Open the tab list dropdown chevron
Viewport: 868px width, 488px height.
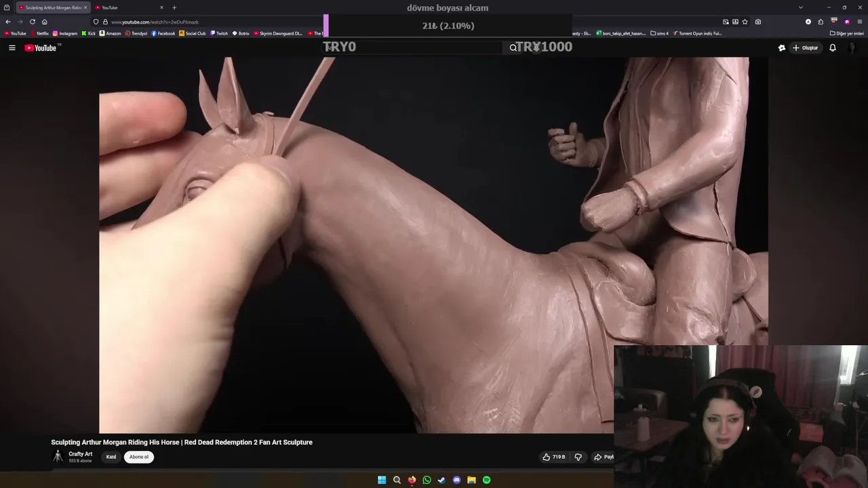(801, 7)
